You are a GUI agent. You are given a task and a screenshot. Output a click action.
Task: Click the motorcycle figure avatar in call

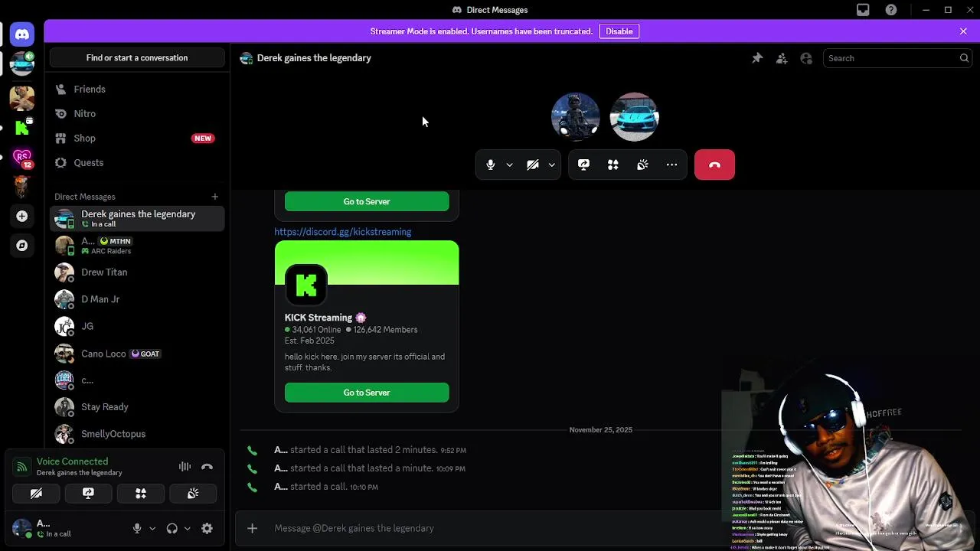pyautogui.click(x=576, y=117)
